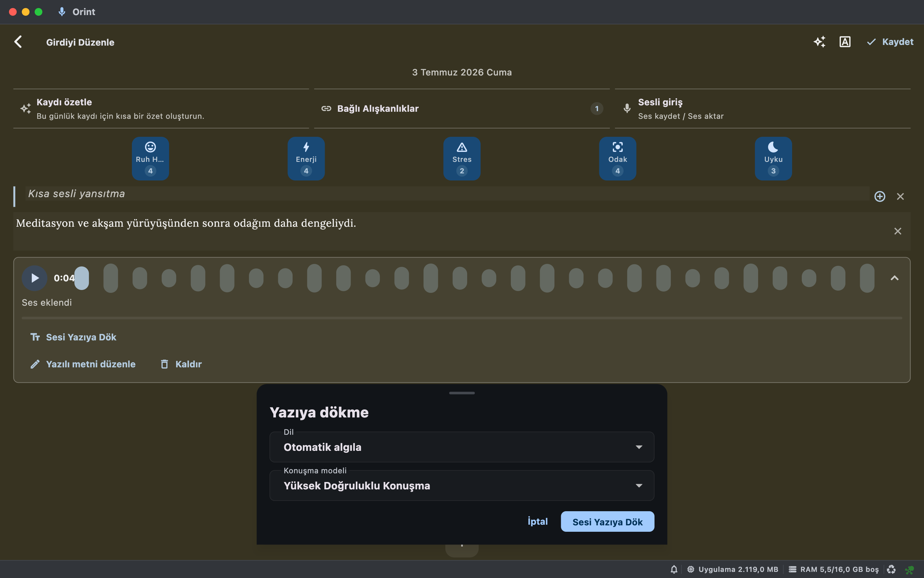924x578 pixels.
Task: Click Uygulama 2.119,0 MB memory indicator
Action: (x=732, y=569)
